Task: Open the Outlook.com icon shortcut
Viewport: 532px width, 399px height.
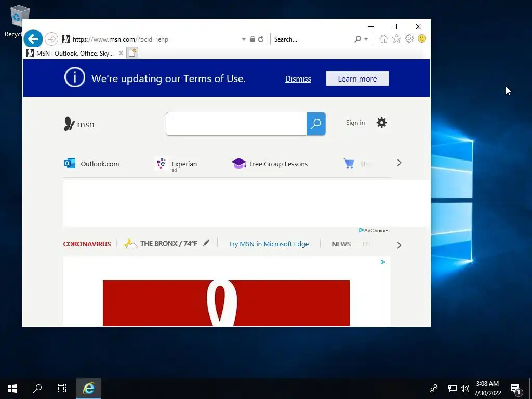Action: pos(70,163)
